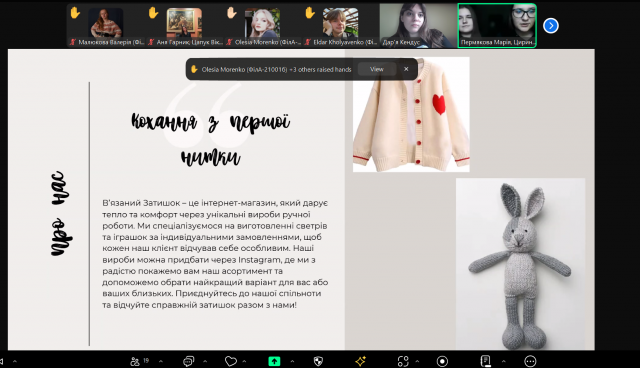Click raised hand icon on Eldar Kholyavenko tile
The image size is (640, 368).
point(310,13)
